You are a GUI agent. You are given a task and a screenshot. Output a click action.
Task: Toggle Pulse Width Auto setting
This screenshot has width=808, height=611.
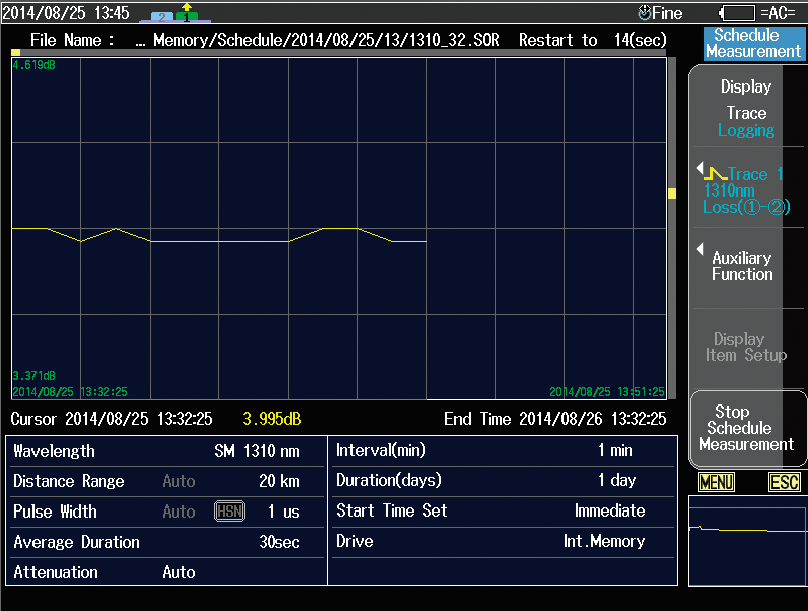tap(179, 512)
